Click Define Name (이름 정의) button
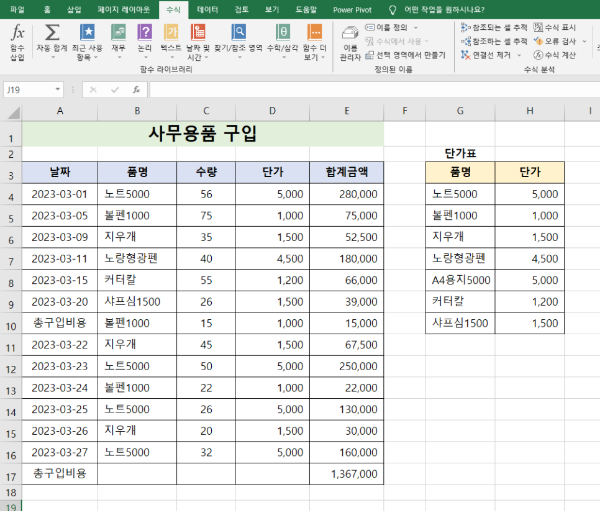The image size is (600, 511). point(386,28)
